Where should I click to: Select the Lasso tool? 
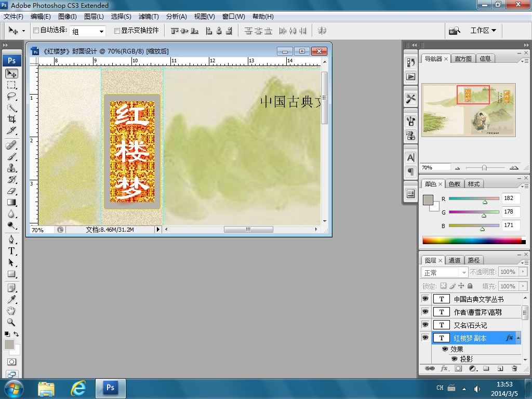coord(11,96)
